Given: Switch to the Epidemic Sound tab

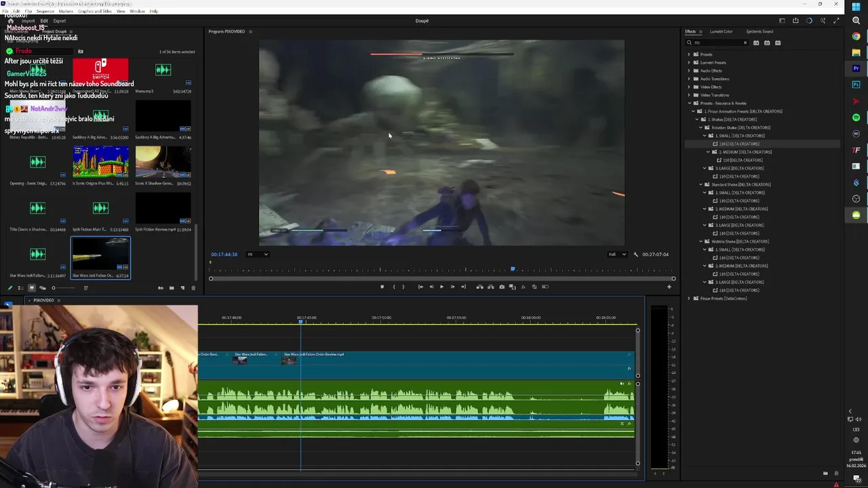Looking at the screenshot, I should (759, 31).
